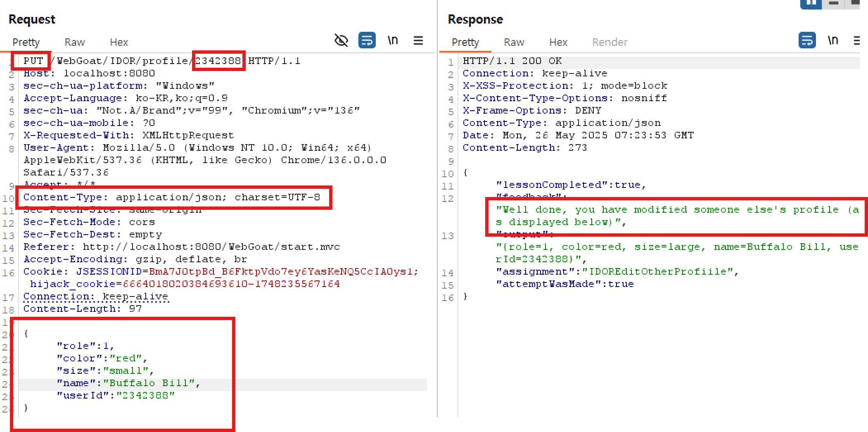Toggle word wrap icon in Response panel
The height and width of the screenshot is (432, 868).
807,40
